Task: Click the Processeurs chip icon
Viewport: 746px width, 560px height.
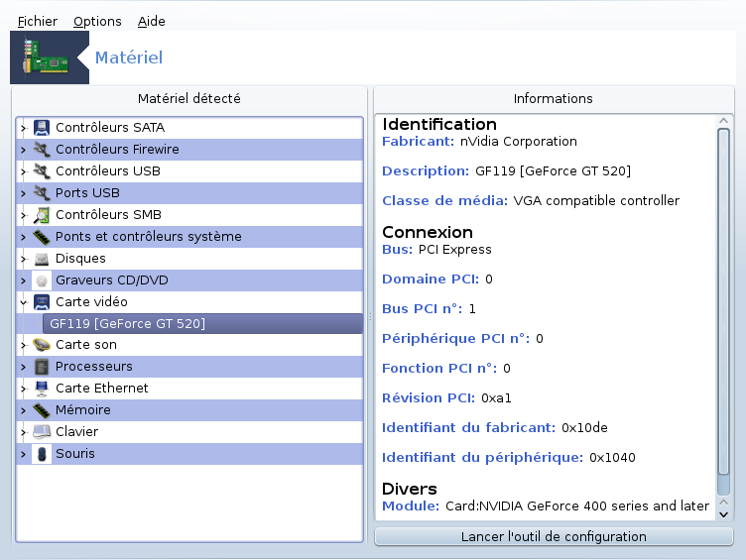Action: 42,367
